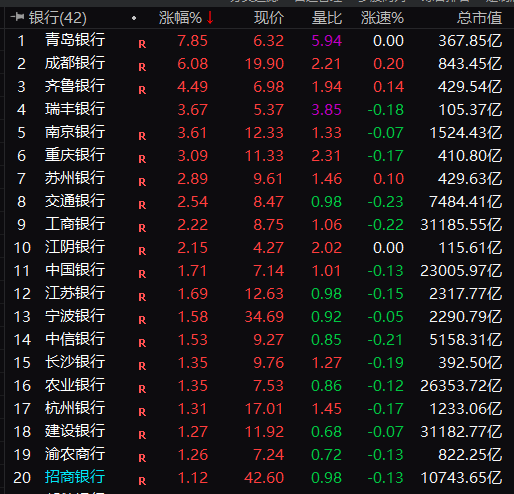Click 成都银行 price 19.90
The image size is (514, 494).
[264, 64]
